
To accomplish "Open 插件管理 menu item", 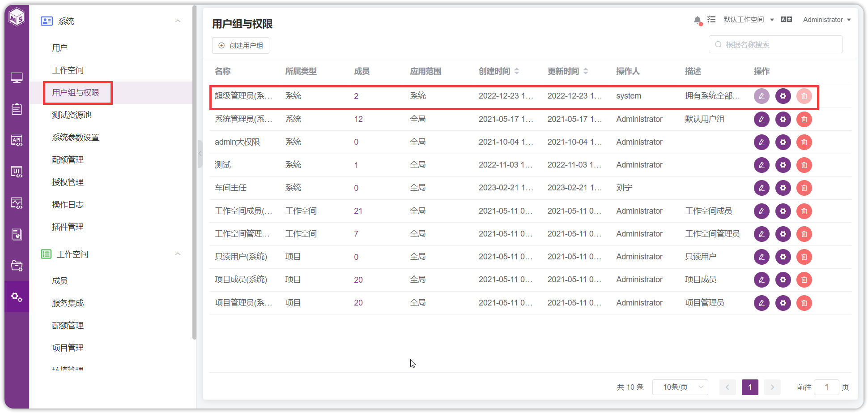I will coord(68,227).
